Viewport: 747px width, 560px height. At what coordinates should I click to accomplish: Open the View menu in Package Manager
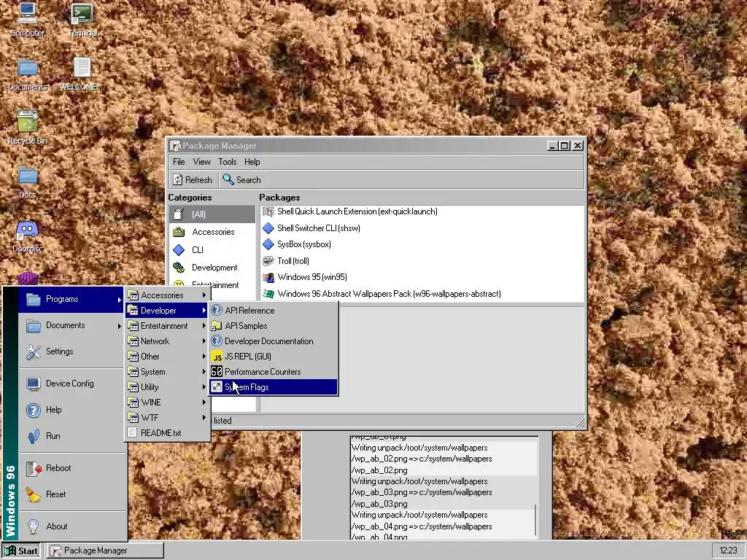click(x=201, y=162)
